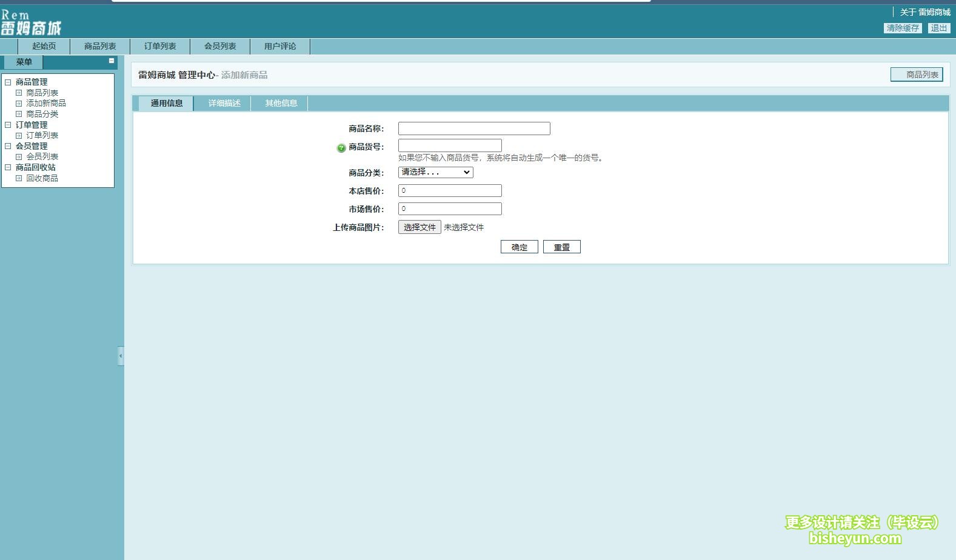The height and width of the screenshot is (560, 956).
Task: Open the 商品分类 请选择 dropdown
Action: tap(435, 172)
